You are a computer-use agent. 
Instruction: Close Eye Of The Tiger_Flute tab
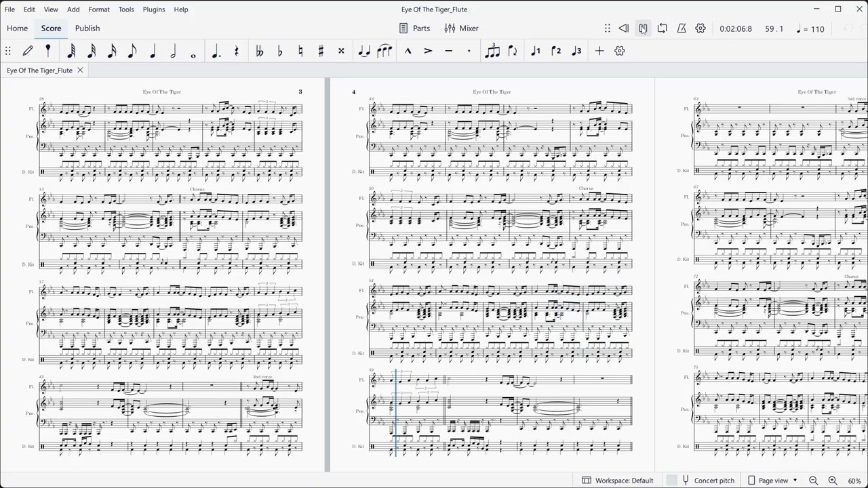(80, 70)
